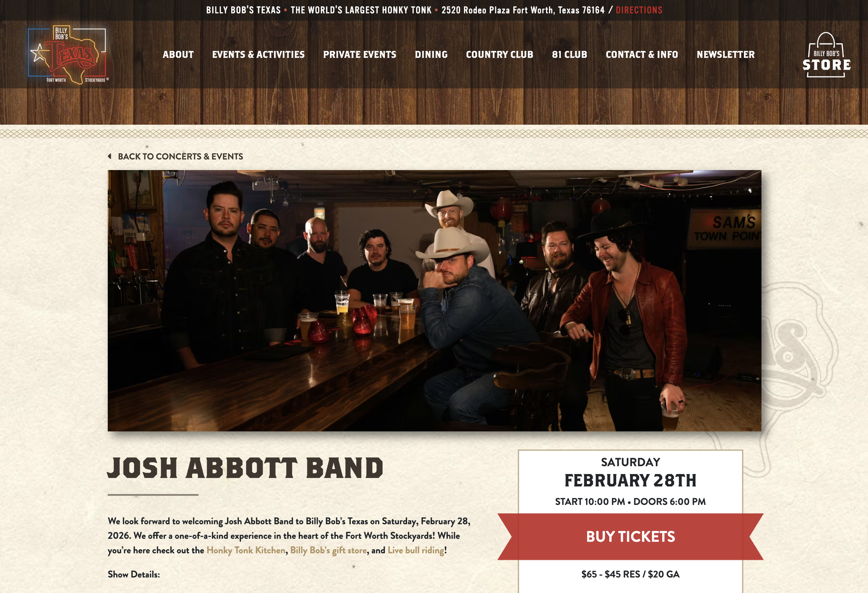Open Contact & Info menu
Image resolution: width=868 pixels, height=593 pixels.
click(x=642, y=54)
